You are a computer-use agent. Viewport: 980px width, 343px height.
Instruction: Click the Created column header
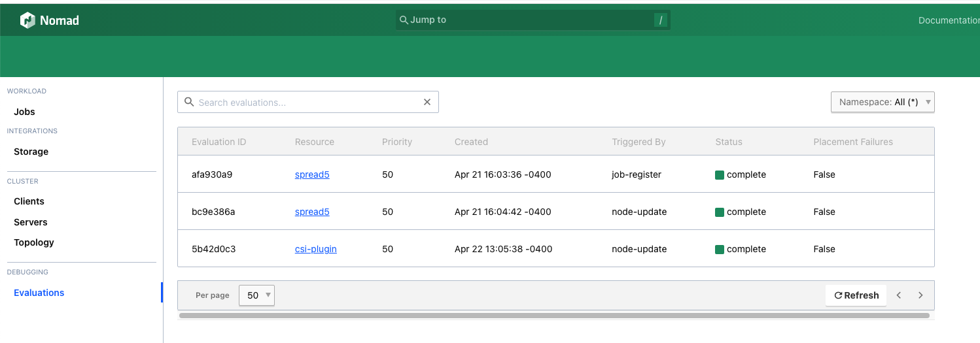click(471, 142)
